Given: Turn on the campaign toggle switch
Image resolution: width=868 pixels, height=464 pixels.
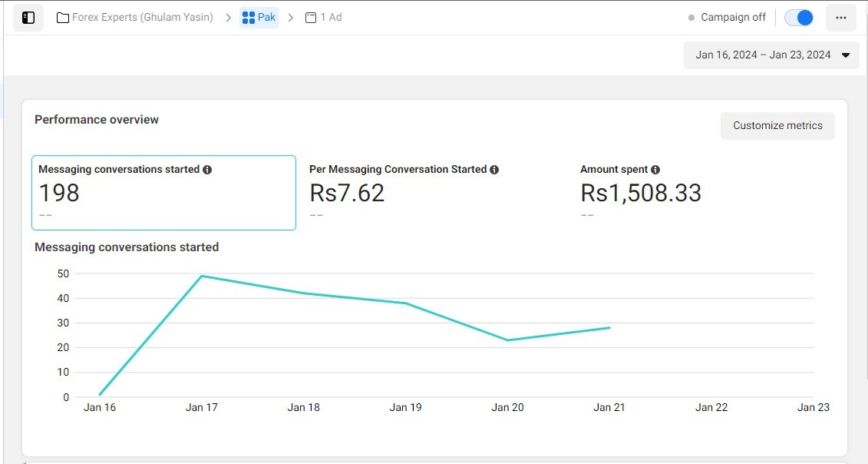Looking at the screenshot, I should pos(799,17).
